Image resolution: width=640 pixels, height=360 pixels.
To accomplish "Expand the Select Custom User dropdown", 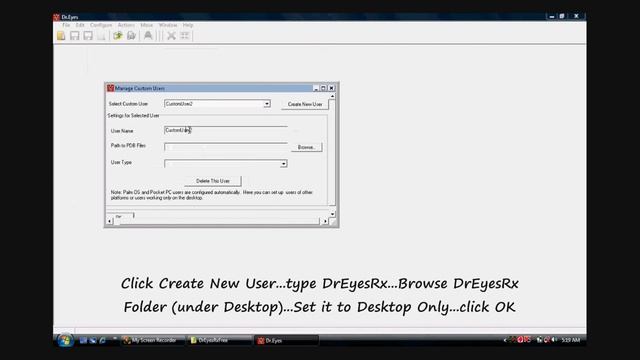I will click(x=267, y=104).
